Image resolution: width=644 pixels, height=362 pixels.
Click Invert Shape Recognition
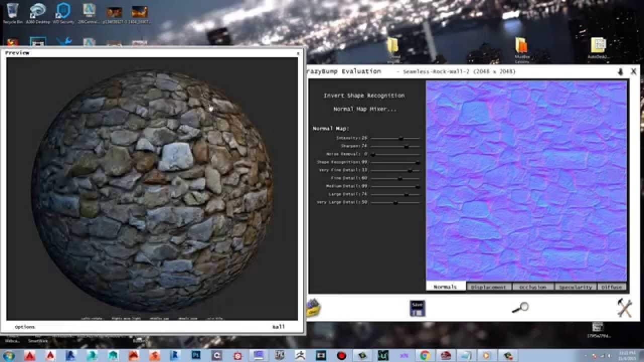pos(364,96)
